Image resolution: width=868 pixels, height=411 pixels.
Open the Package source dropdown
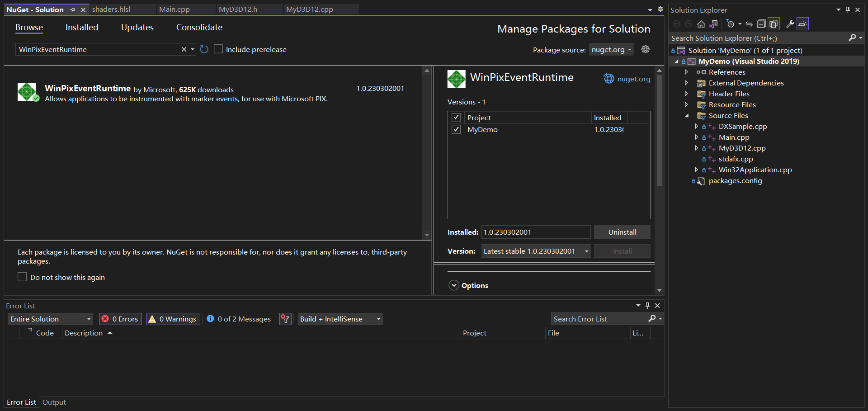[x=611, y=50]
